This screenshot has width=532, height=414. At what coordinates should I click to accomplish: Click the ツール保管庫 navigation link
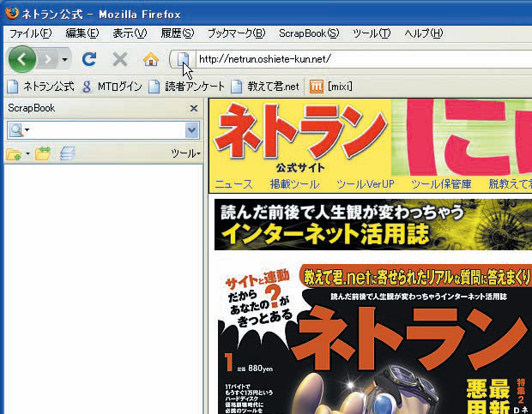pos(441,184)
